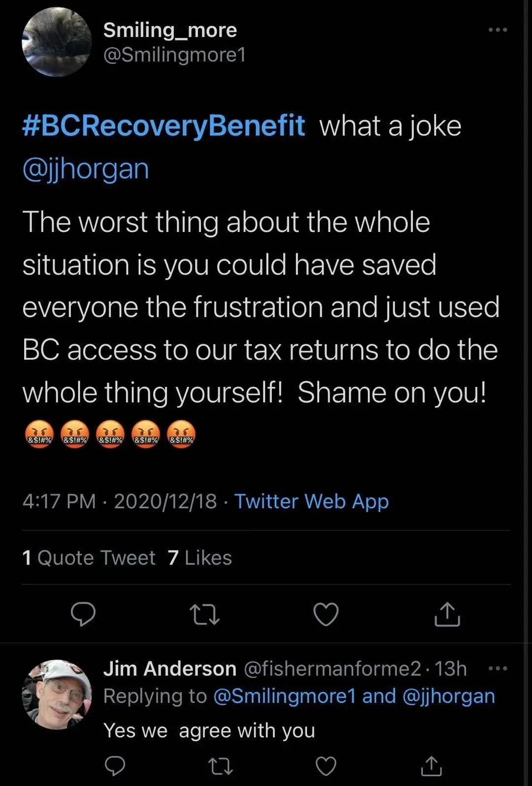Share the main tweet via share icon
This screenshot has height=786, width=532.
(x=447, y=614)
